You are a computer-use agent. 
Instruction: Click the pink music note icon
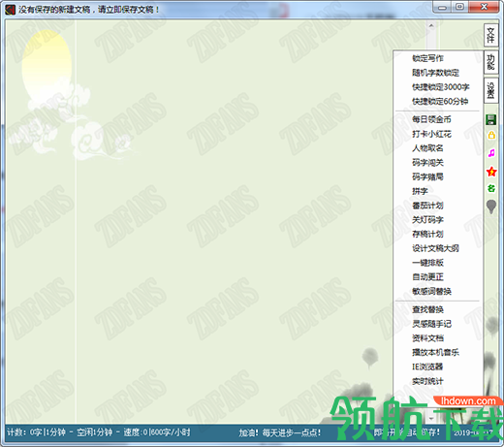tap(491, 153)
